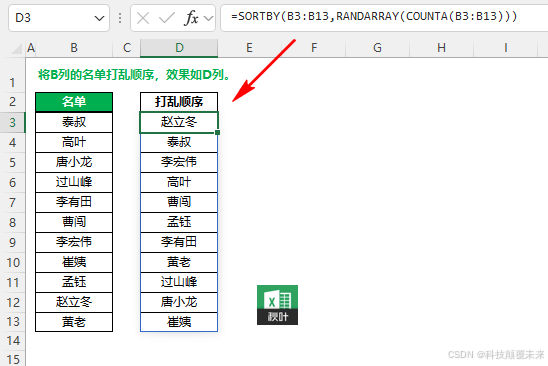Select row 14 header

click(13, 340)
